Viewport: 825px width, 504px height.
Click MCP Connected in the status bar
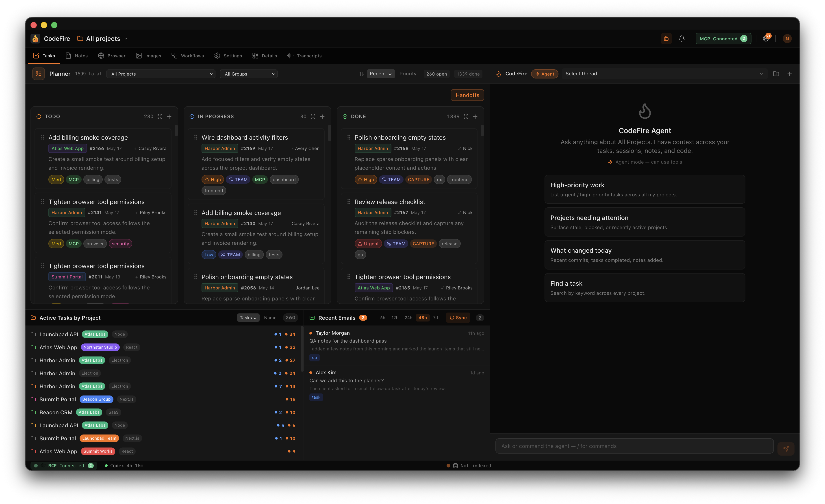tap(64, 465)
